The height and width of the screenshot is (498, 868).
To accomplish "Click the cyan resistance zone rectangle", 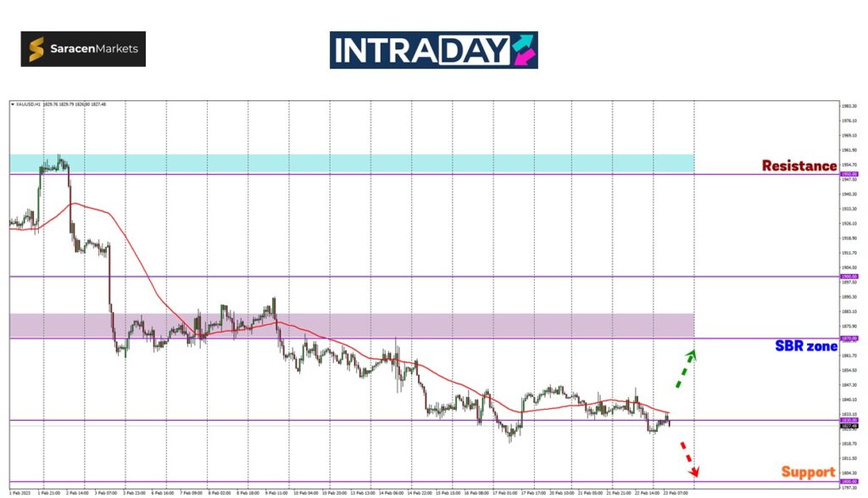I will tap(352, 163).
